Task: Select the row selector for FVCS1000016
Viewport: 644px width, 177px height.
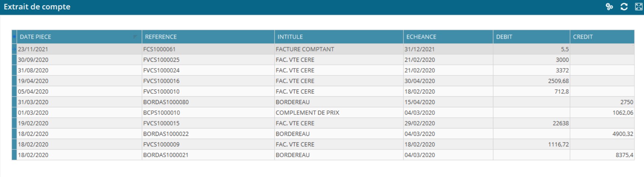Action: point(14,81)
